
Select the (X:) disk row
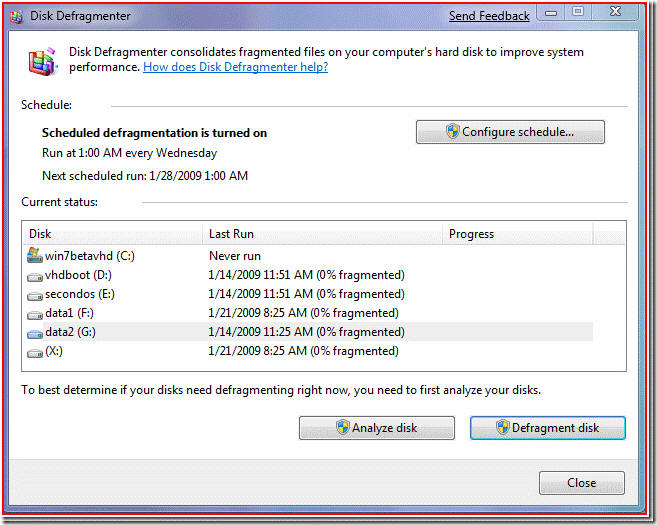pyautogui.click(x=308, y=351)
